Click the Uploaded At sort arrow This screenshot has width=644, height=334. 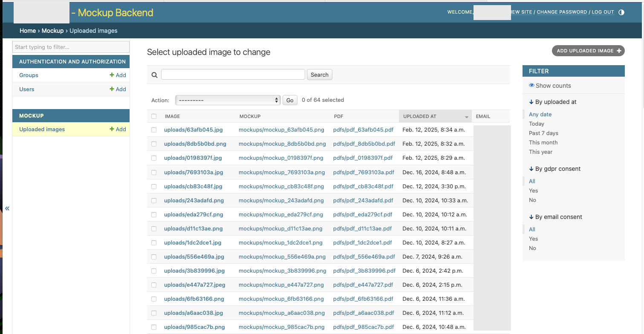pyautogui.click(x=466, y=117)
